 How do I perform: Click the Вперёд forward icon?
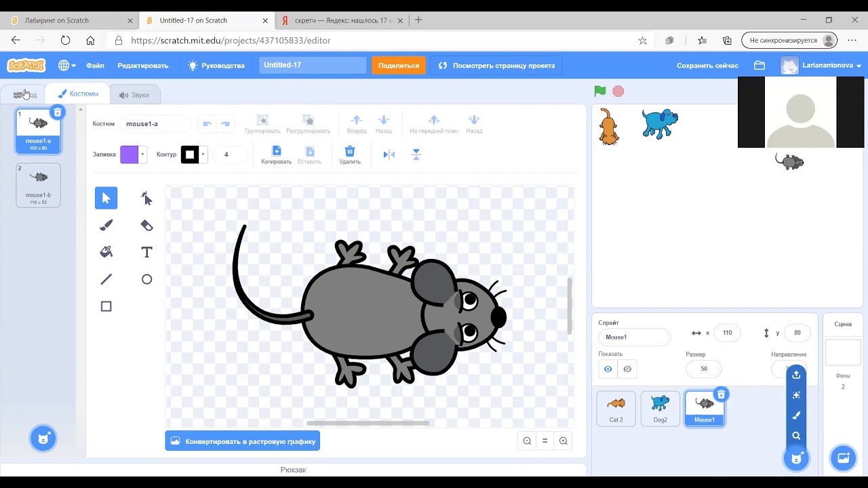[x=357, y=120]
